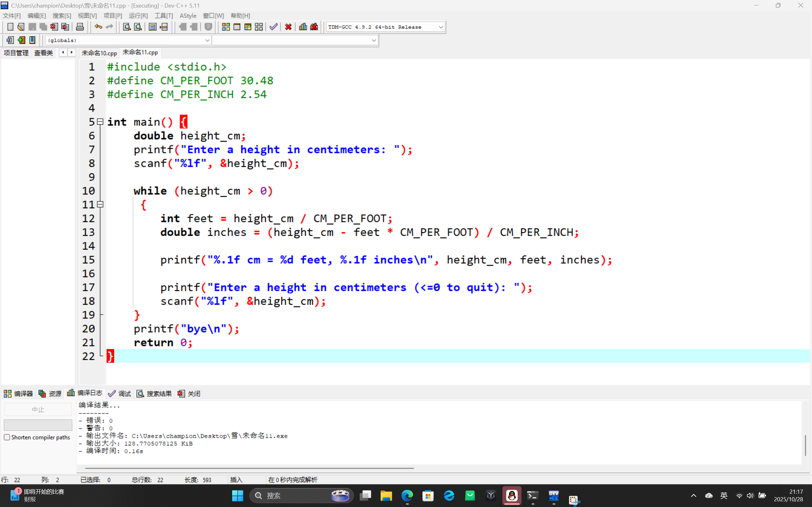Click the 关闭 button in bottom panel
Image resolution: width=812 pixels, height=507 pixels.
(189, 394)
